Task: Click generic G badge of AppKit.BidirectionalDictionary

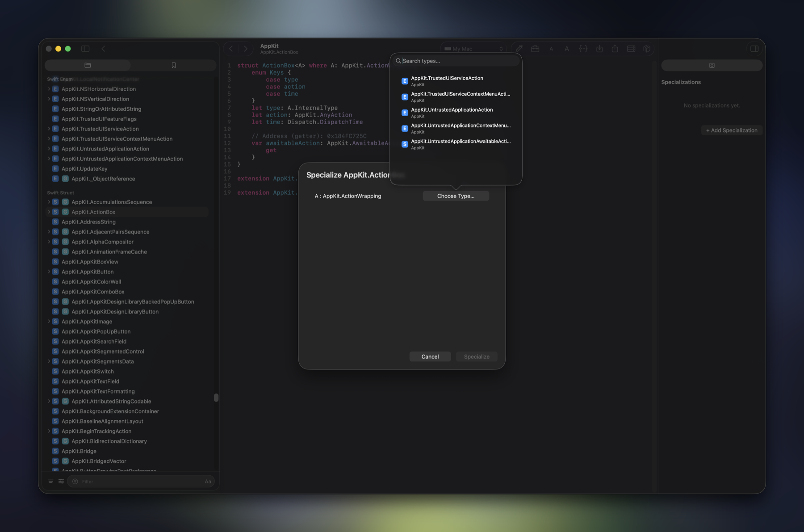Action: tap(65, 441)
